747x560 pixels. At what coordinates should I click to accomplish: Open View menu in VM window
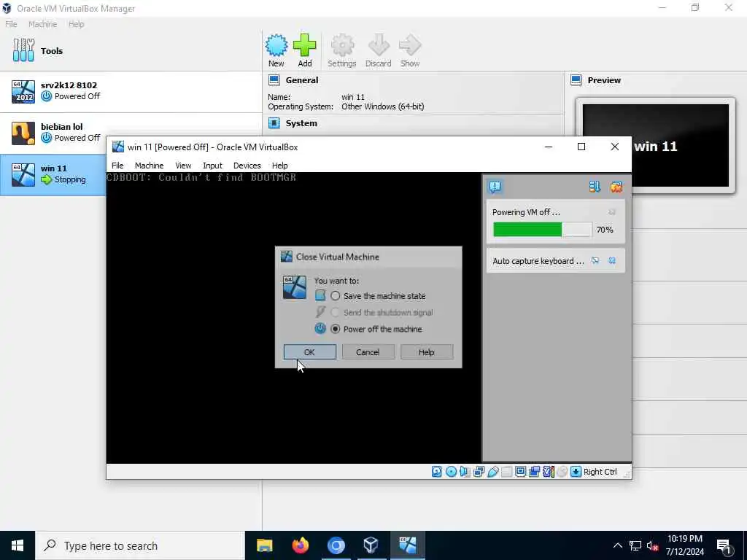pyautogui.click(x=183, y=166)
